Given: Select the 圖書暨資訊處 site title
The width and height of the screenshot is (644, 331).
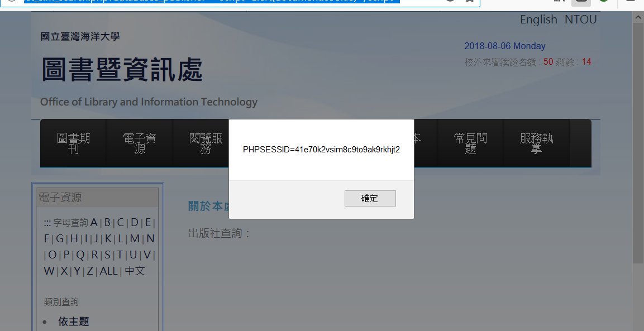Looking at the screenshot, I should pyautogui.click(x=122, y=69).
